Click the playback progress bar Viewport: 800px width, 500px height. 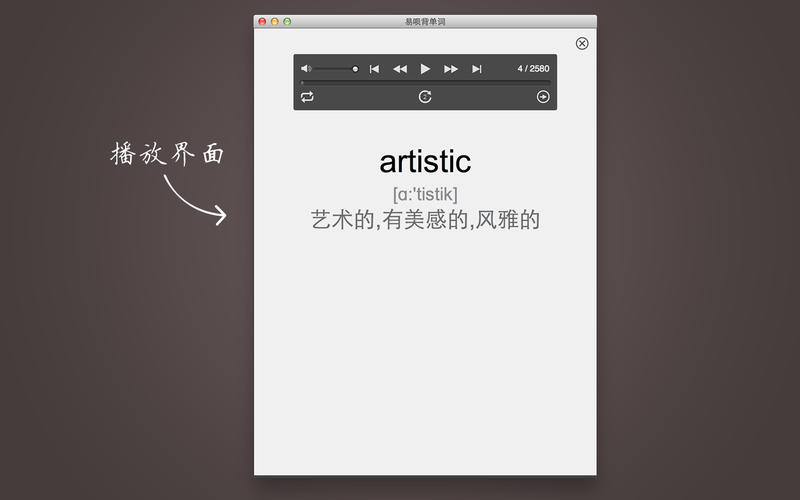426,82
